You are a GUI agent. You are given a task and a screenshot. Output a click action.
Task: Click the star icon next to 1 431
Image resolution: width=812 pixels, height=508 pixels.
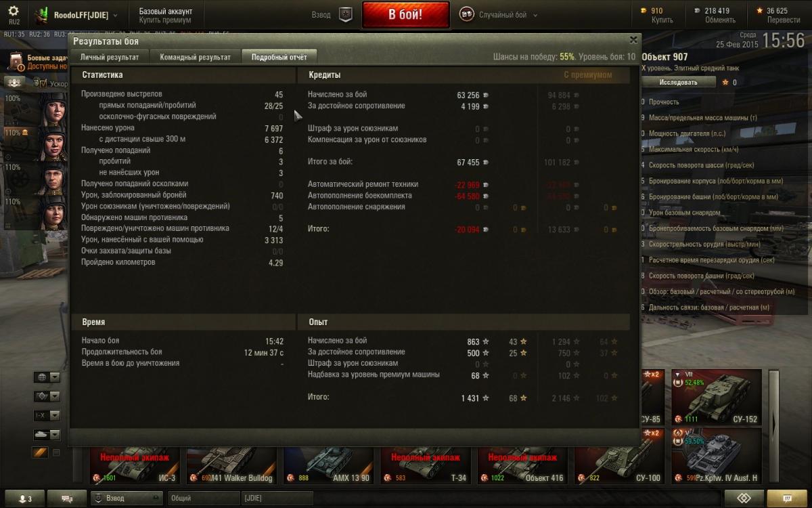click(x=485, y=398)
